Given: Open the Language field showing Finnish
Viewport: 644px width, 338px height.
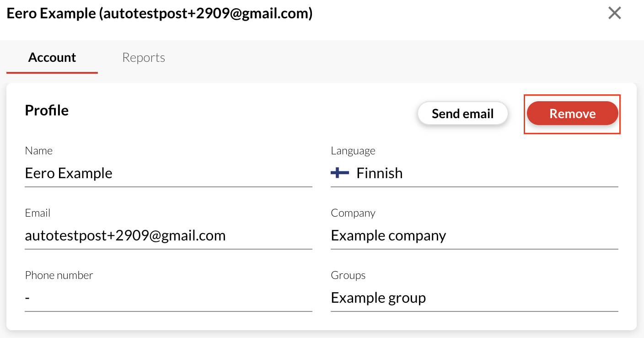Looking at the screenshot, I should pyautogui.click(x=474, y=173).
